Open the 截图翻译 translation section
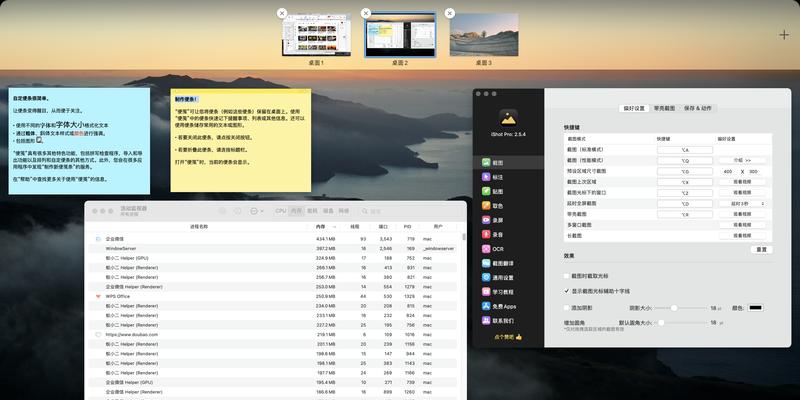The height and width of the screenshot is (400, 800). 508,263
